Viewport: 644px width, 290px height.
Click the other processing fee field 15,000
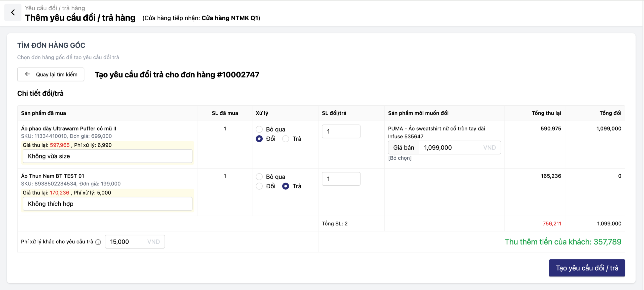click(128, 242)
